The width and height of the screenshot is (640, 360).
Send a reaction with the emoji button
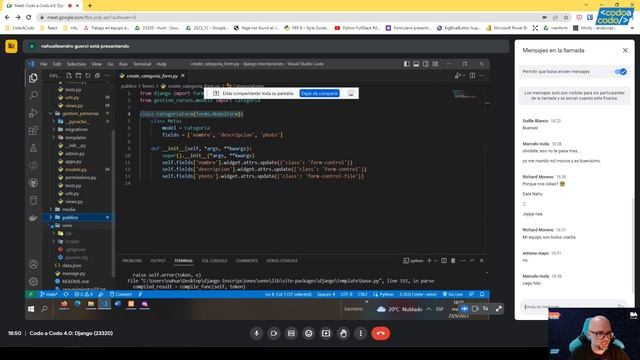pyautogui.click(x=309, y=333)
